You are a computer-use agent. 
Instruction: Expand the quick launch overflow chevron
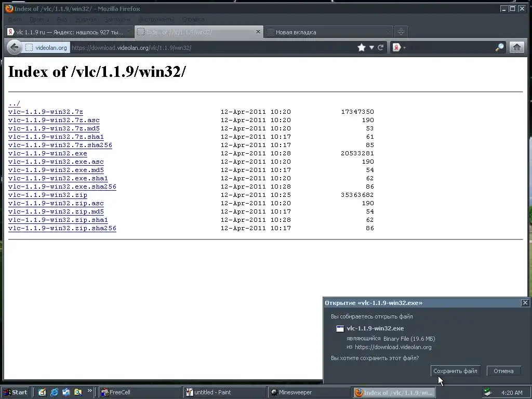click(89, 391)
